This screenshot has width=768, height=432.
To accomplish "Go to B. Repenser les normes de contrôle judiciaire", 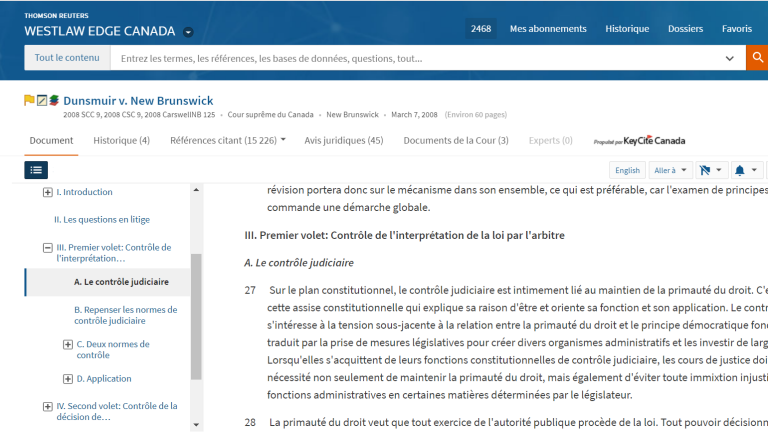I will [126, 315].
